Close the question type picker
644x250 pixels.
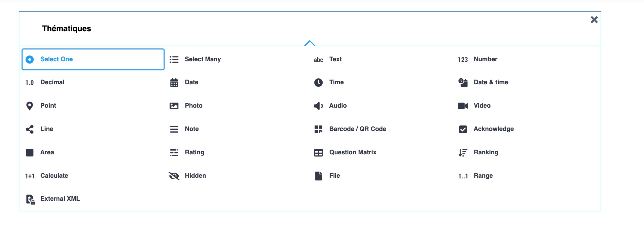594,20
